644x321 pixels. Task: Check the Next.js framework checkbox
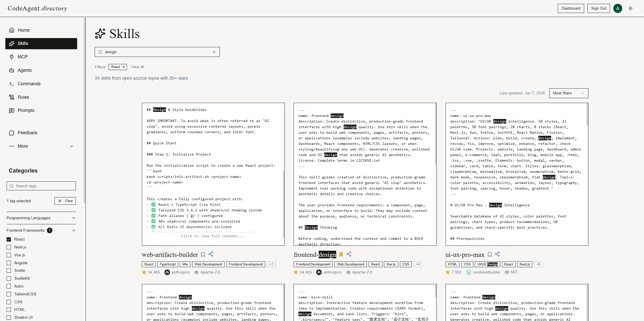[9, 247]
